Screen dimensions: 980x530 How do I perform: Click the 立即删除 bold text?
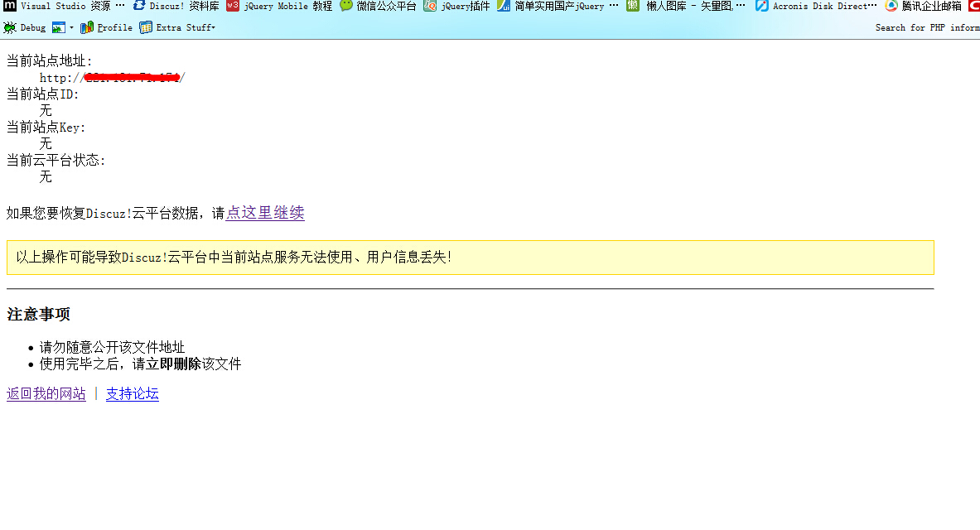pos(173,364)
